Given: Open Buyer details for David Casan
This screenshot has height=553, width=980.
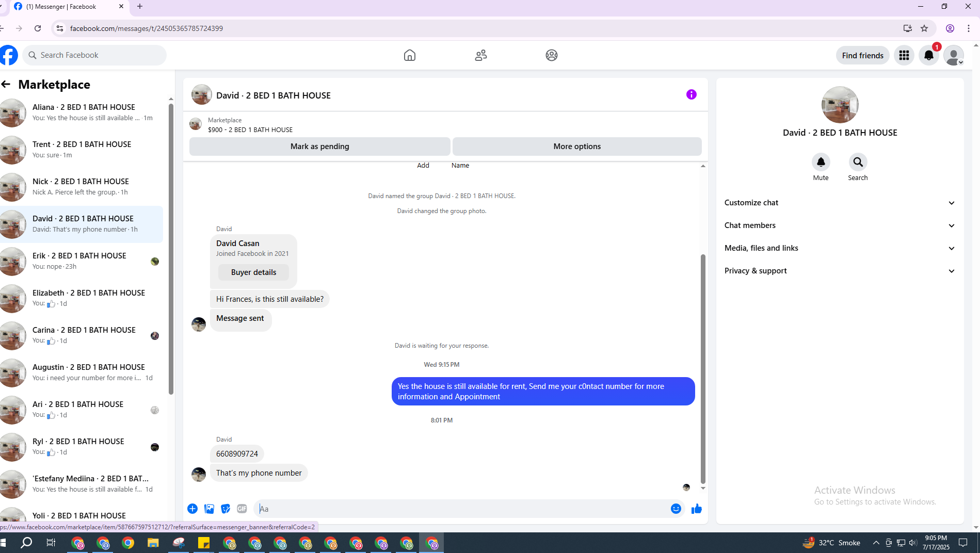Looking at the screenshot, I should (253, 272).
